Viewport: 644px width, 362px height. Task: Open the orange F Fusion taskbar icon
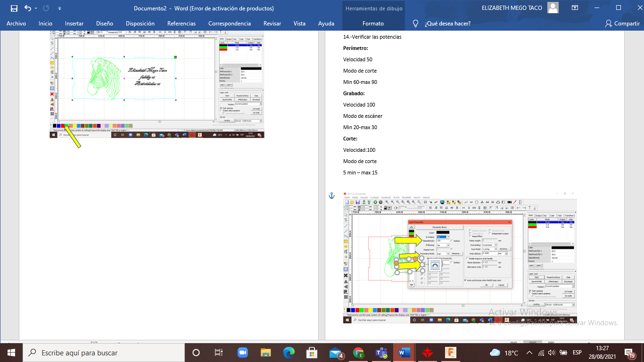click(451, 353)
